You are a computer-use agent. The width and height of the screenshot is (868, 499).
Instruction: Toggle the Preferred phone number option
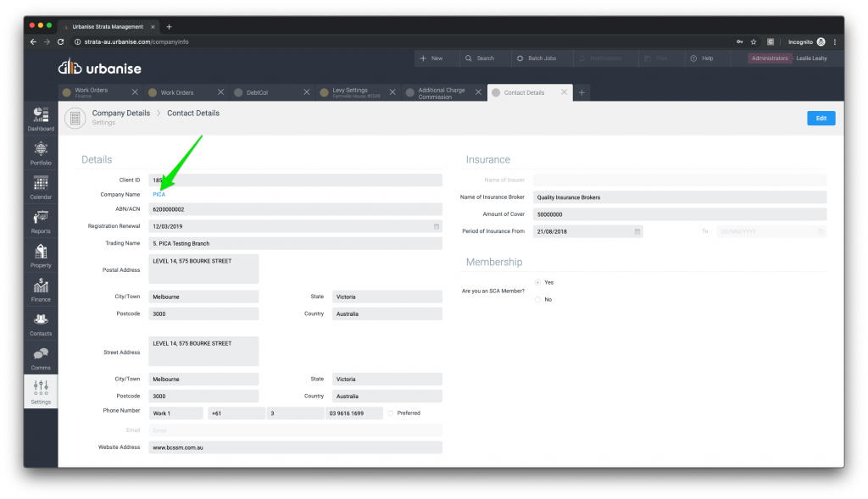tap(391, 413)
